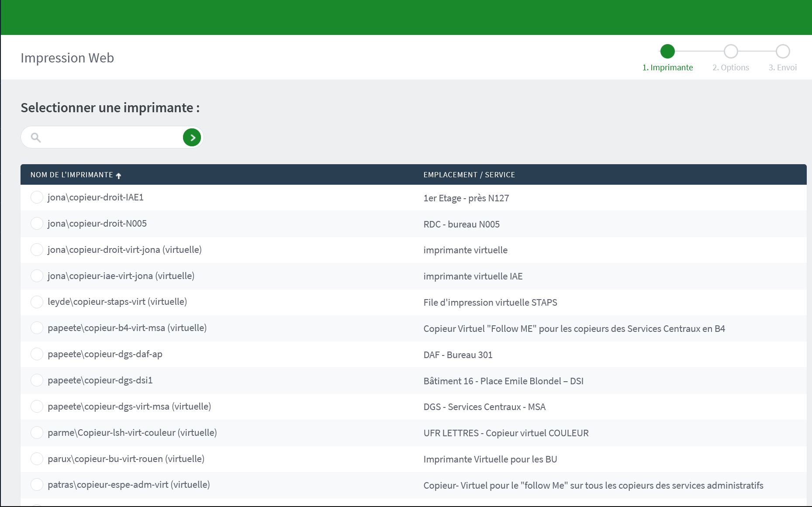Sort by Nom de l'imprimante column header
Screen dimensions: 812x507
(x=72, y=175)
